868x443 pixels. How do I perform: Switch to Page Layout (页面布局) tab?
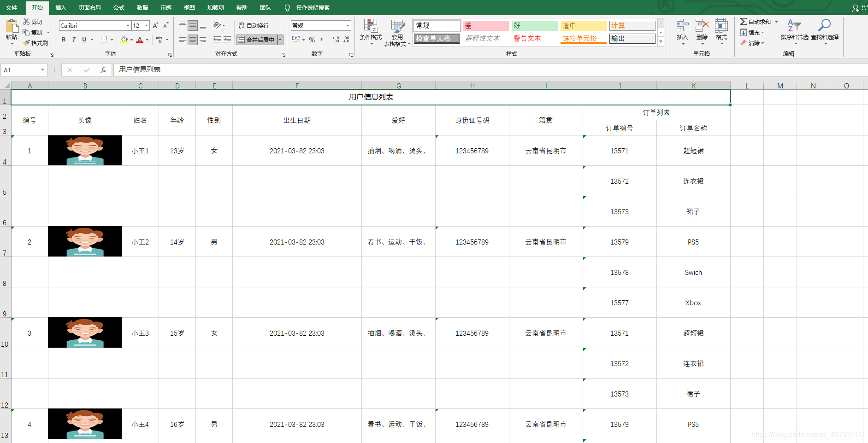(90, 7)
